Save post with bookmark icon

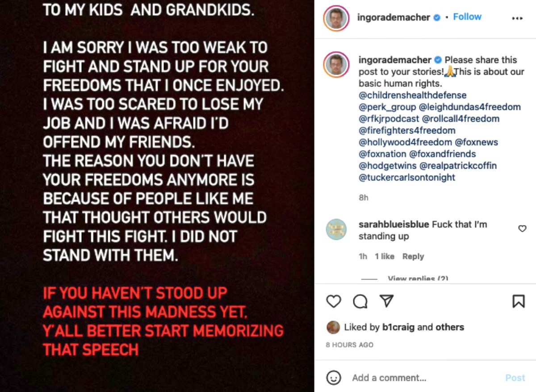tap(518, 302)
